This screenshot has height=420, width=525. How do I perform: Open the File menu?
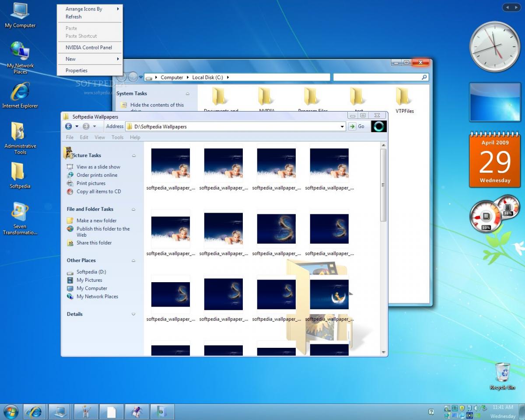click(x=70, y=137)
